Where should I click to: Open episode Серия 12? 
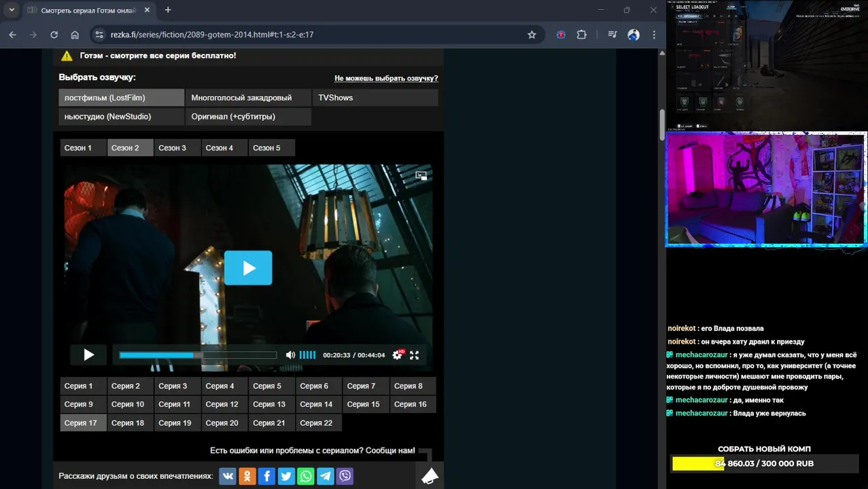(x=224, y=405)
